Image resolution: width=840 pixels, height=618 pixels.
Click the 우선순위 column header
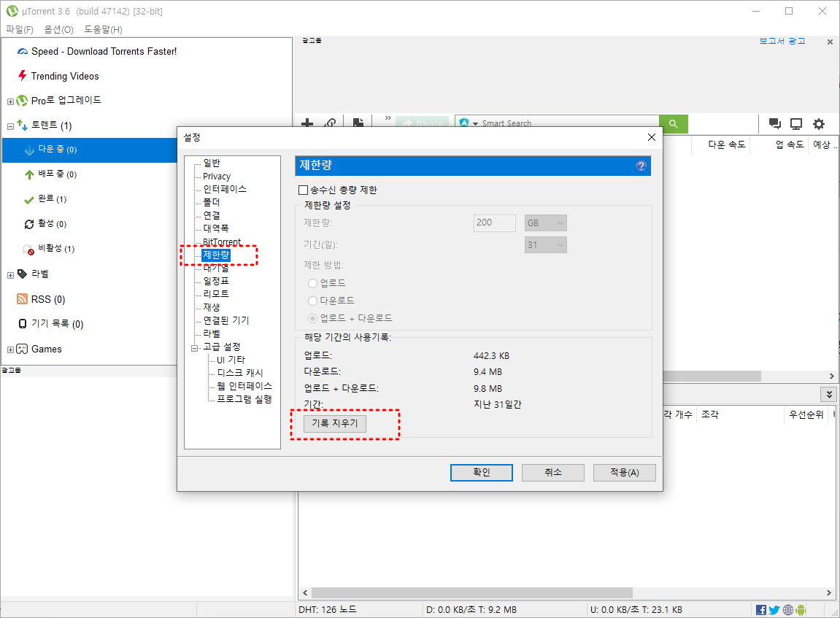tap(806, 414)
